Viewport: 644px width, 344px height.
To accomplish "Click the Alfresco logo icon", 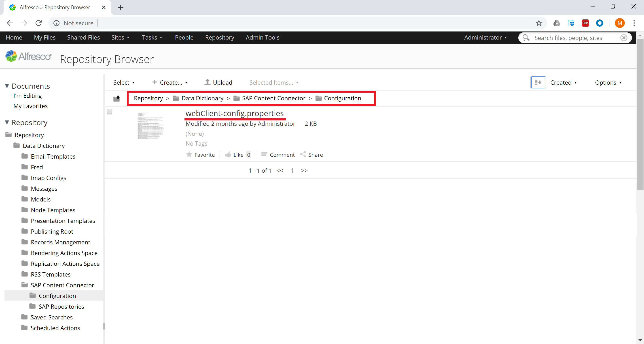I will pyautogui.click(x=11, y=56).
